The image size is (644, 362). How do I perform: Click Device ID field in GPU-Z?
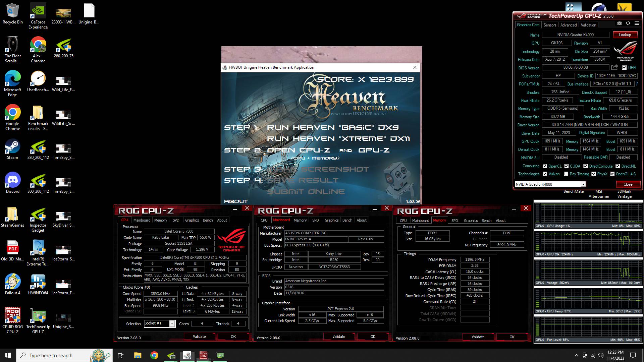tap(616, 76)
